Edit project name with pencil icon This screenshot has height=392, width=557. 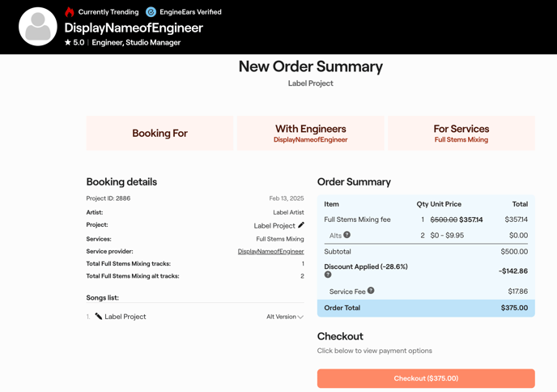click(301, 225)
